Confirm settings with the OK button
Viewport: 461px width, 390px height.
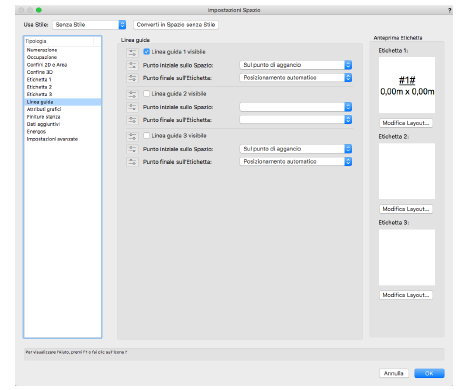tap(429, 373)
